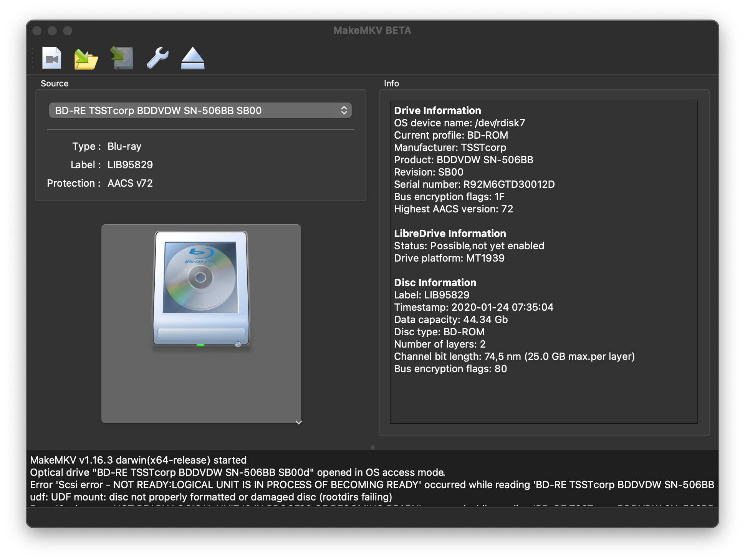Click the MakeMKV BETA window title

(x=372, y=30)
